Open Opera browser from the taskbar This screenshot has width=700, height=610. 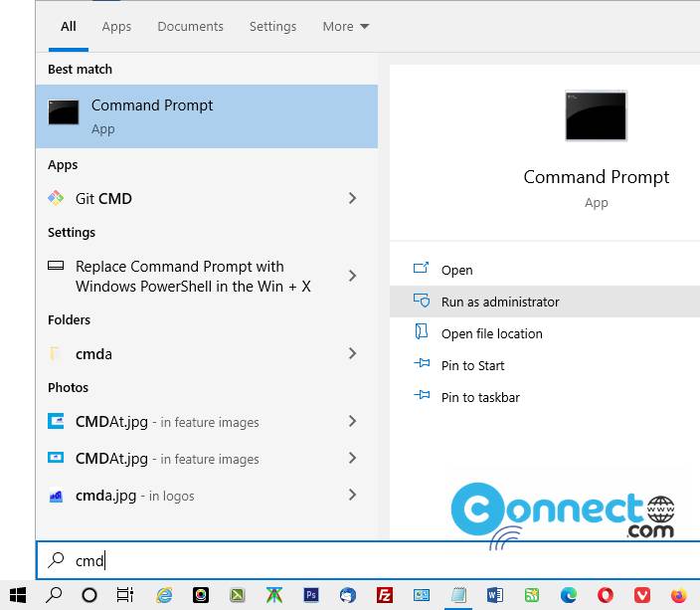[x=606, y=595]
